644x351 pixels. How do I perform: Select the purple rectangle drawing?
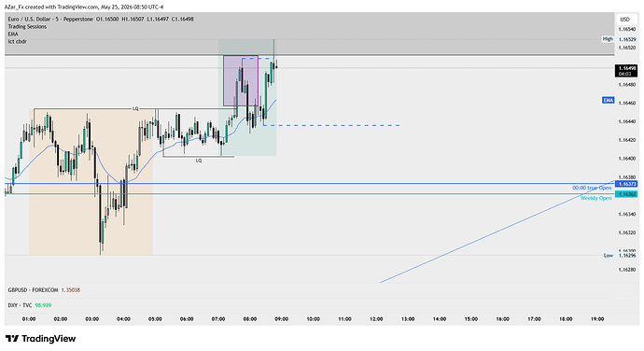241,81
